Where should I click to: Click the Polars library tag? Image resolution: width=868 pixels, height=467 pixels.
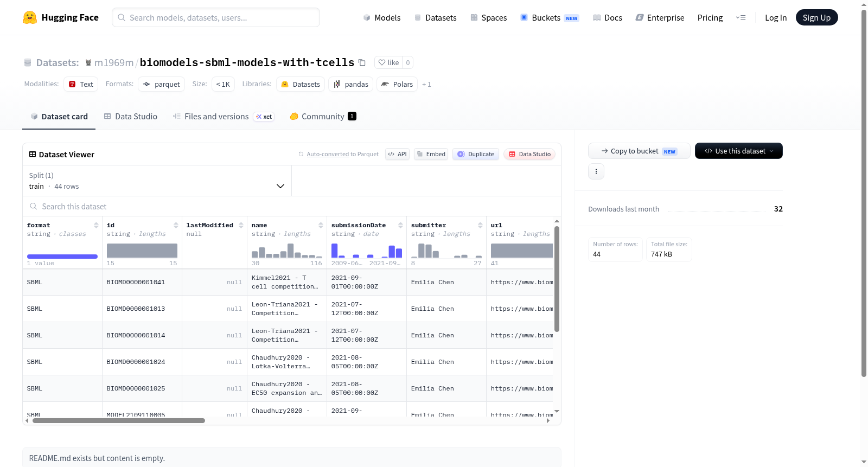[x=397, y=84]
